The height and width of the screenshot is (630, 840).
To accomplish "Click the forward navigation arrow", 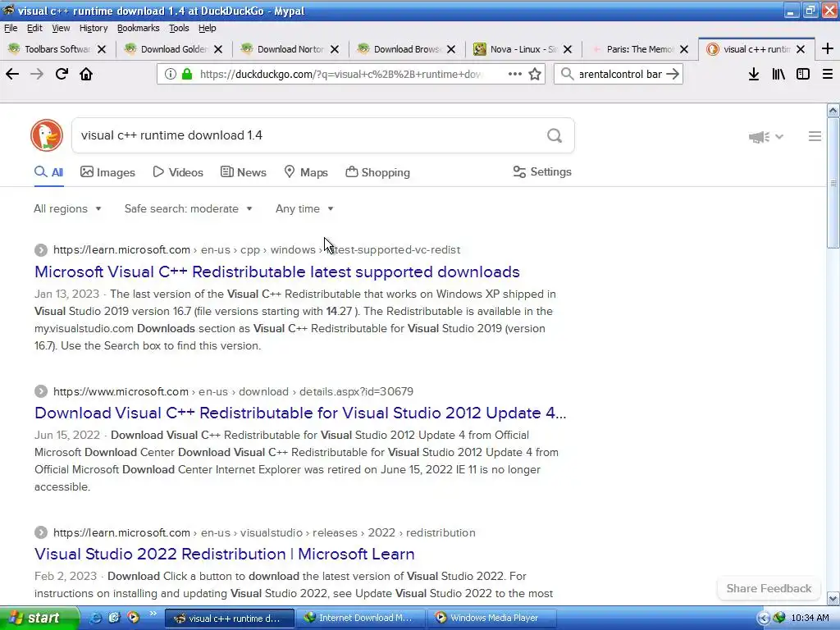I will pos(37,74).
